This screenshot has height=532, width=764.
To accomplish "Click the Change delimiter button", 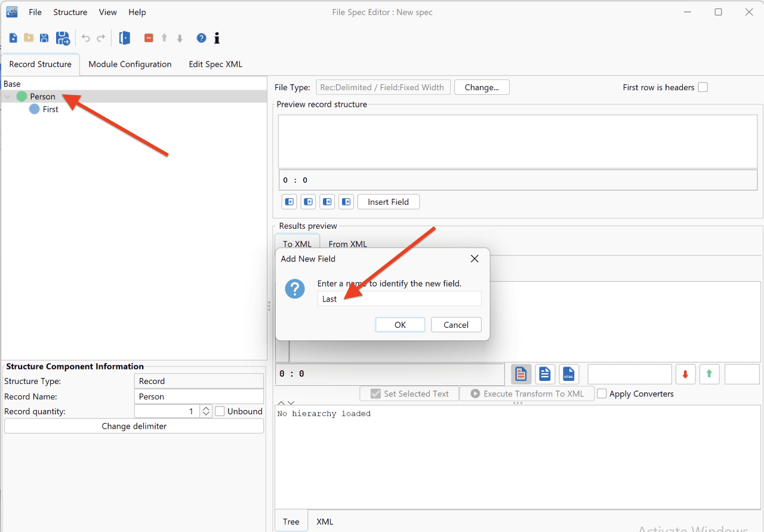I will (134, 426).
